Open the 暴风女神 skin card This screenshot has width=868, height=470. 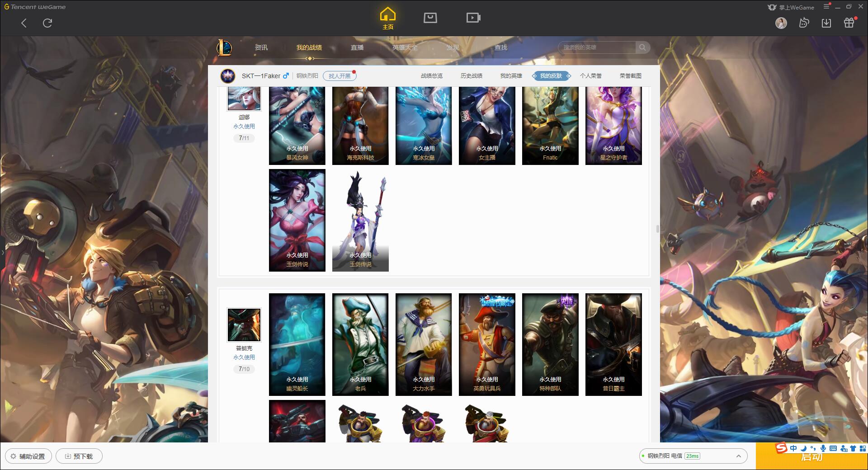coord(297,126)
